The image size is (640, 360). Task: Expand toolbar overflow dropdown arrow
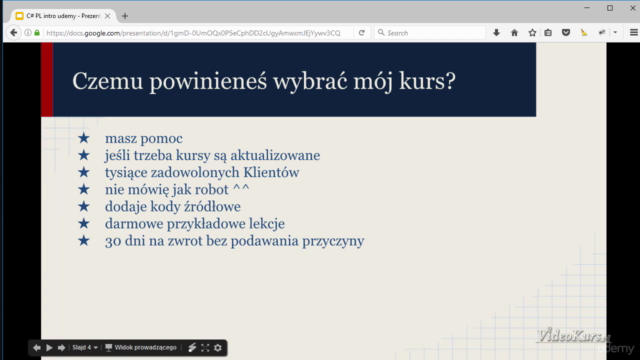click(x=615, y=33)
